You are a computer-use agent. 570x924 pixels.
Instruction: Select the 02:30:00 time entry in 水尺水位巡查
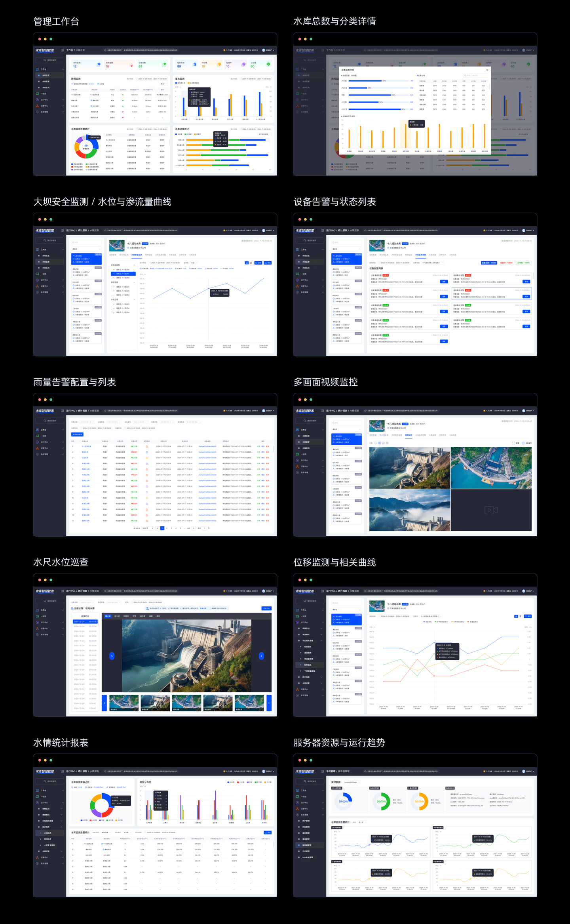pos(85,627)
